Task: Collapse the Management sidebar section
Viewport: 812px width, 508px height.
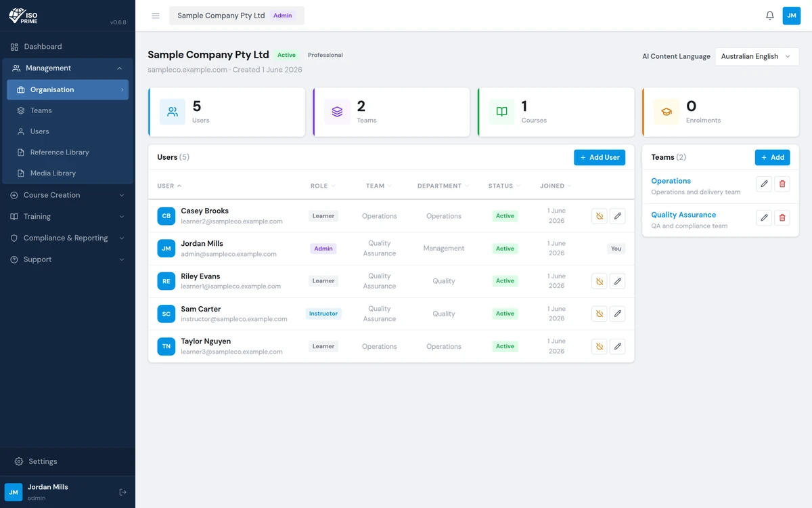Action: [68, 68]
